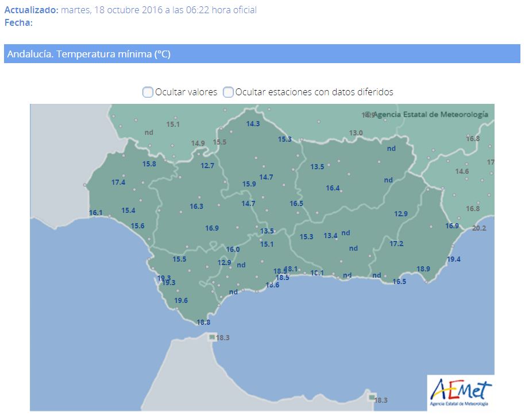
Task: Click the 'Andalucía. Temperatura mínima (°C)' header bar
Action: 262,54
